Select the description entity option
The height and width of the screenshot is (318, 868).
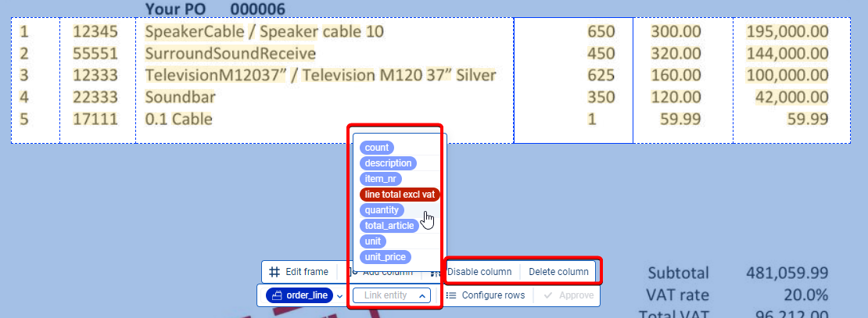pyautogui.click(x=388, y=163)
